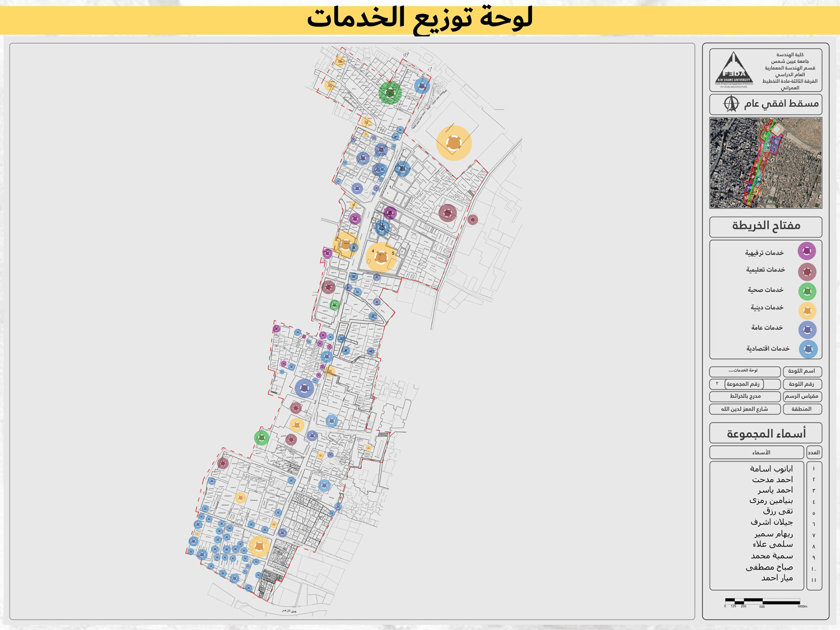
Task: Click the violet public services legend icon
Action: coord(807,330)
